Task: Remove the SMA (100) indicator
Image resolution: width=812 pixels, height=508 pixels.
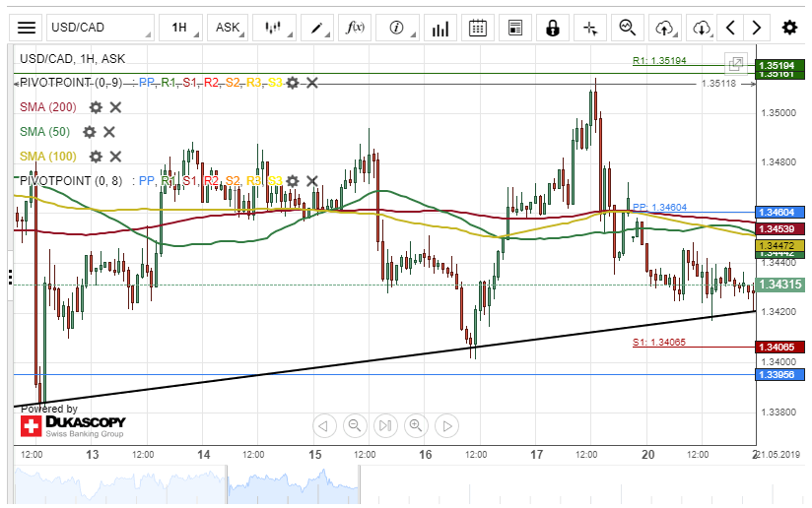Action: click(x=115, y=157)
